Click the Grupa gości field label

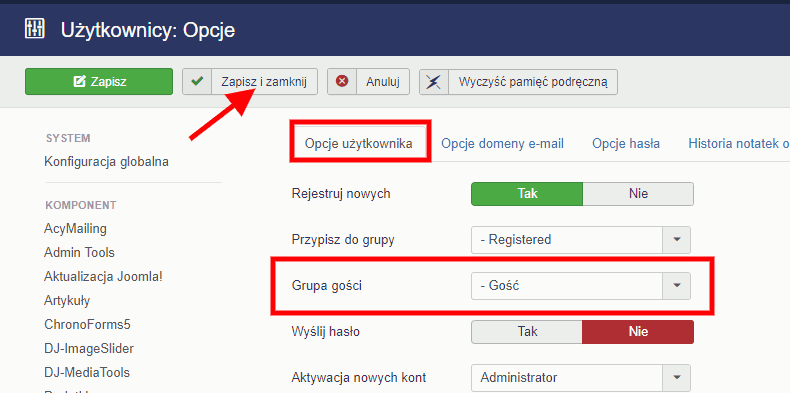pos(327,286)
